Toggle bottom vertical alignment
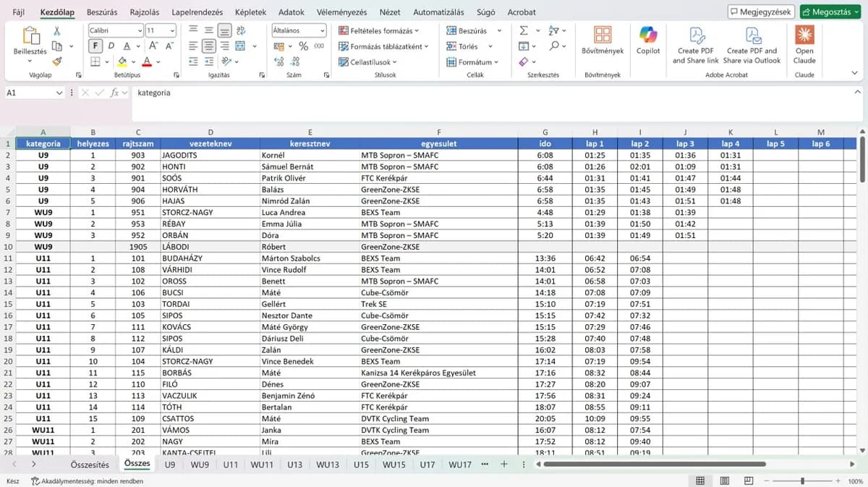 click(x=225, y=30)
